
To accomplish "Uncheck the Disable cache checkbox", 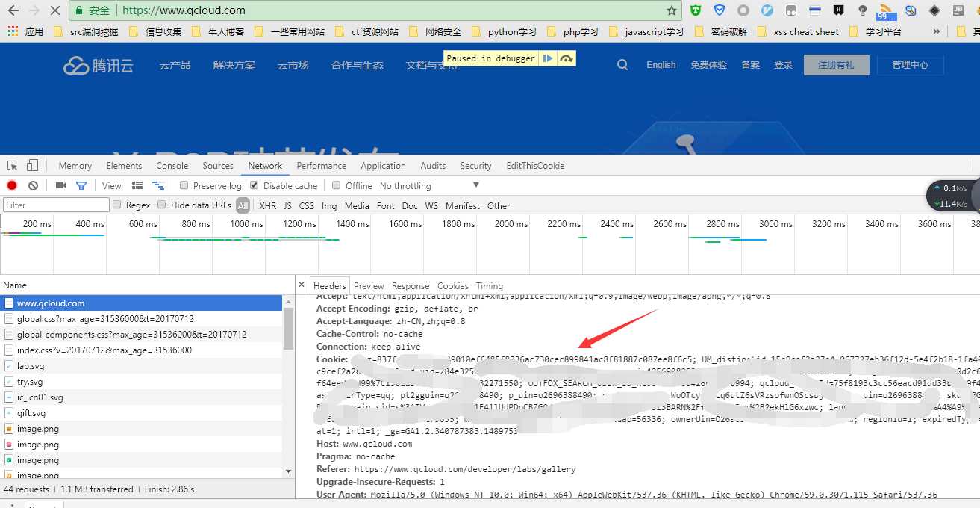I will 254,185.
